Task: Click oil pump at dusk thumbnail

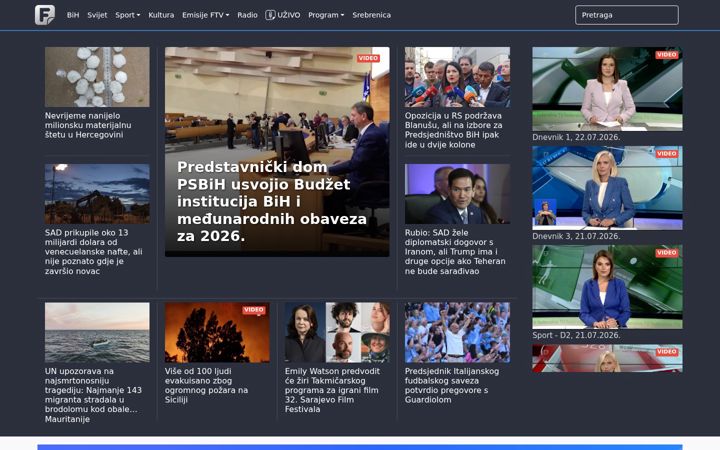Action: [x=97, y=194]
